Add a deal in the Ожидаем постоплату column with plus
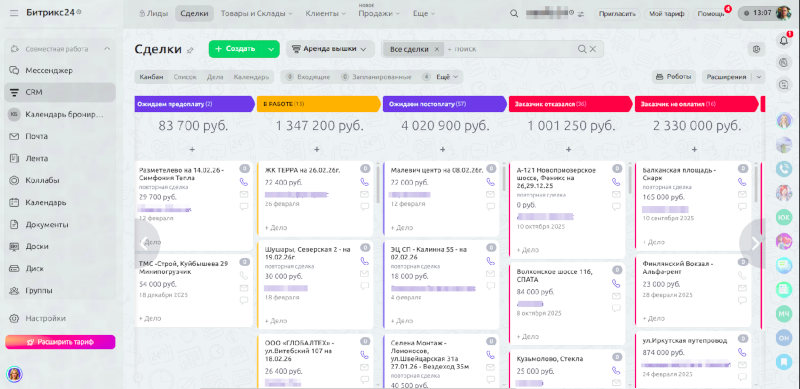Screen dimensions: 800x389 (442, 149)
